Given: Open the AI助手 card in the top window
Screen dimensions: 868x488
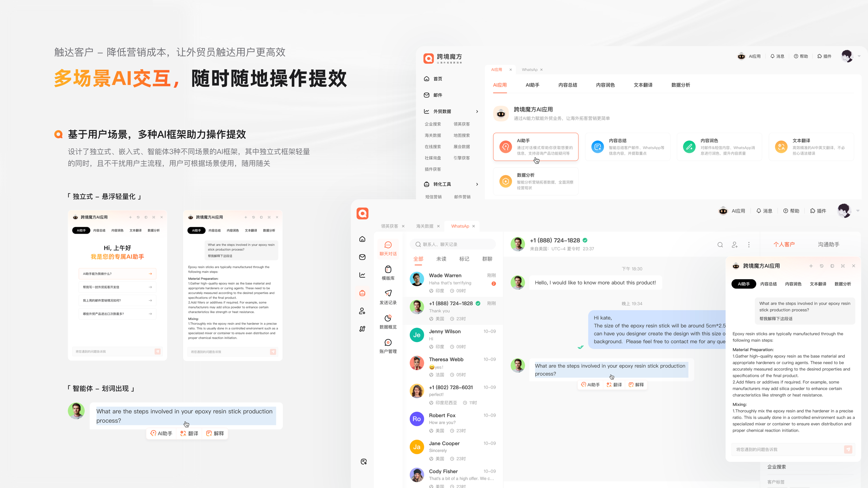Looking at the screenshot, I should (535, 147).
